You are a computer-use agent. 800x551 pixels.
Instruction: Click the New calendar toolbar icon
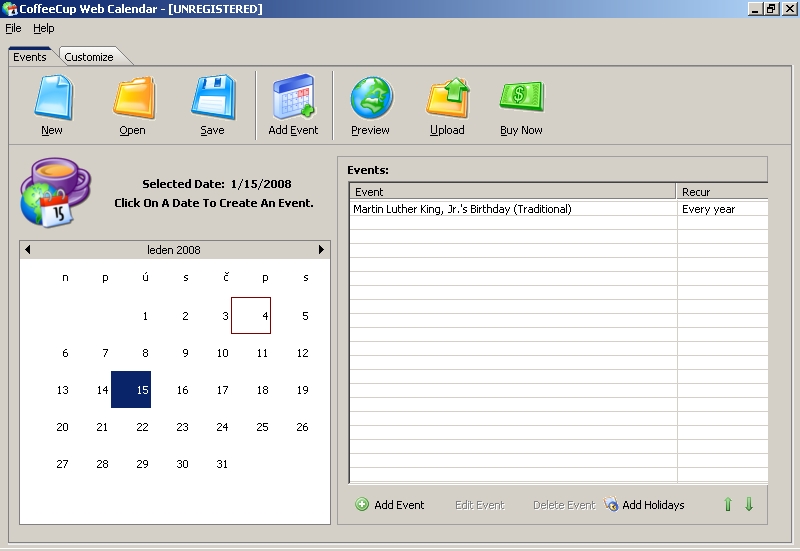[x=53, y=97]
